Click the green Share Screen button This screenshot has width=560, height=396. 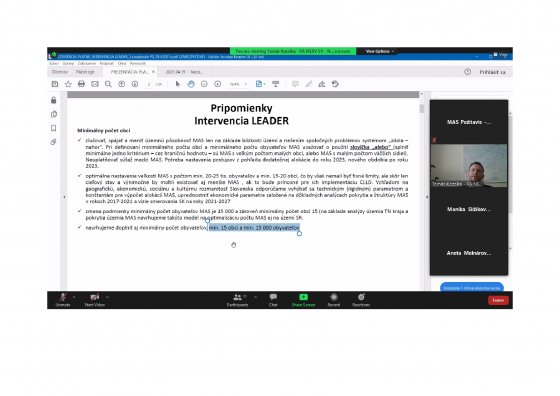pyautogui.click(x=303, y=300)
